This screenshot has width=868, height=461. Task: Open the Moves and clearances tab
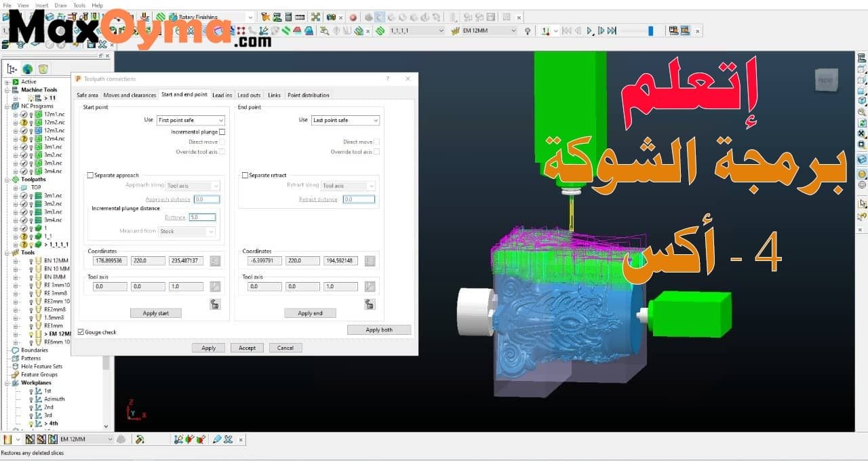(x=130, y=95)
